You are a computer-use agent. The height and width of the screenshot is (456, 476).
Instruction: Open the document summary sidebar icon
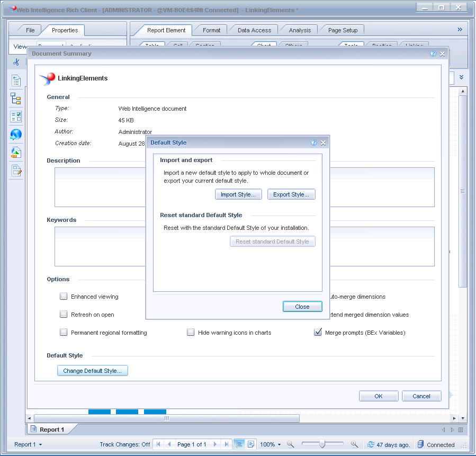click(x=16, y=81)
